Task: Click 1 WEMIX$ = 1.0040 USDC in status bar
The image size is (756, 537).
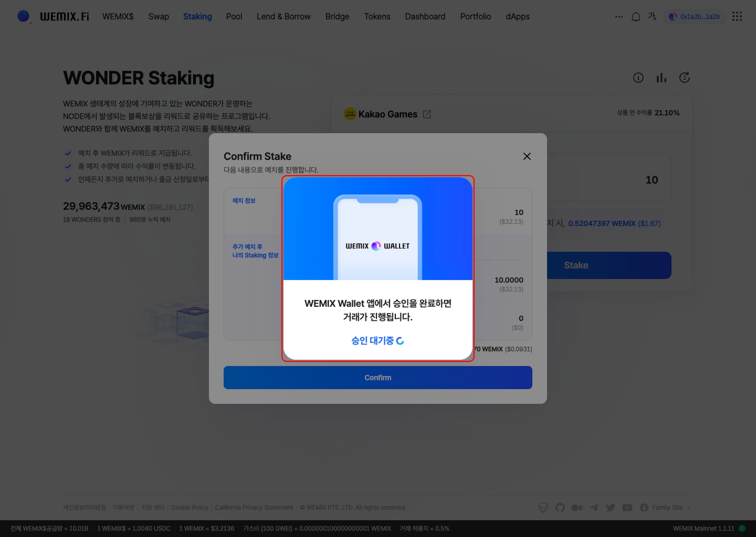Action: (134, 528)
